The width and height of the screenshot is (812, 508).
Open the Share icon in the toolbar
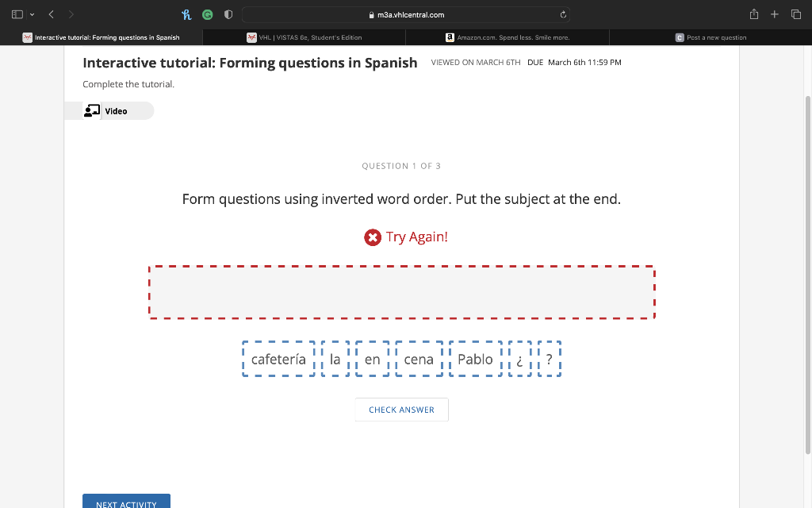(x=754, y=14)
